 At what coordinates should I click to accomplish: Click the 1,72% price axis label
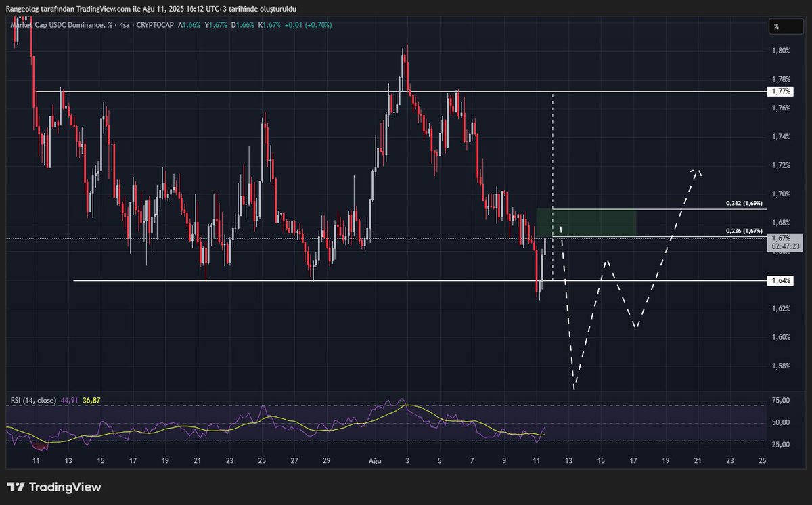point(781,165)
